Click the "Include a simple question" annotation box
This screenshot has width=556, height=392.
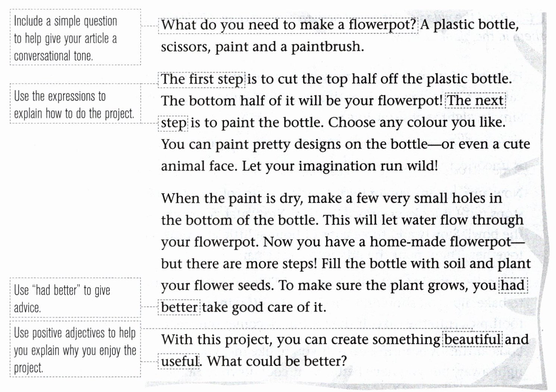point(75,38)
